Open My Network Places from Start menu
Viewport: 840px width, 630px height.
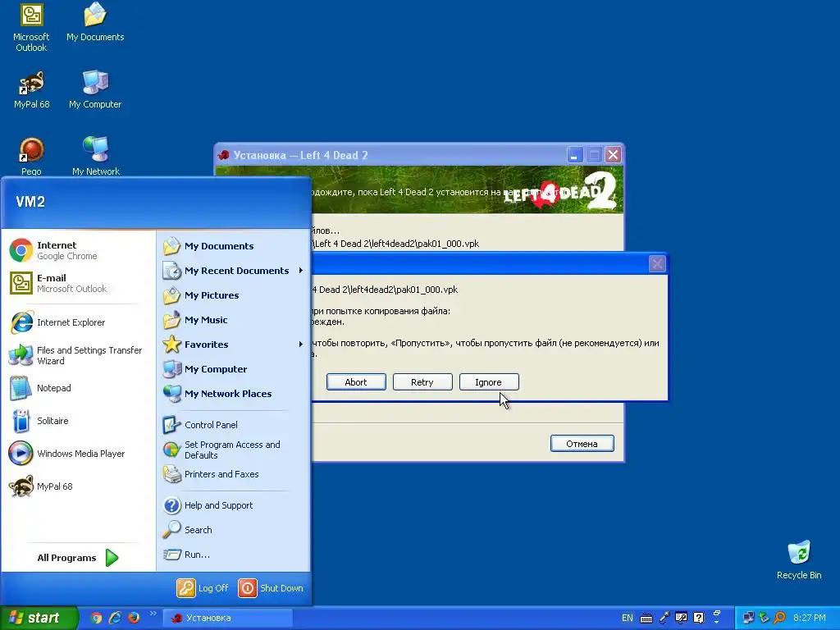pyautogui.click(x=232, y=394)
